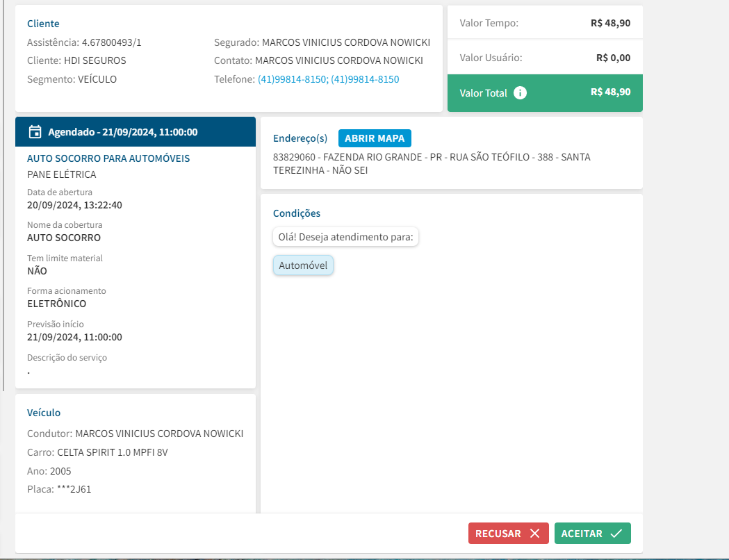Screen dimensions: 729x560
Task: Open the map with ABRIR MAPA button
Action: pos(375,138)
